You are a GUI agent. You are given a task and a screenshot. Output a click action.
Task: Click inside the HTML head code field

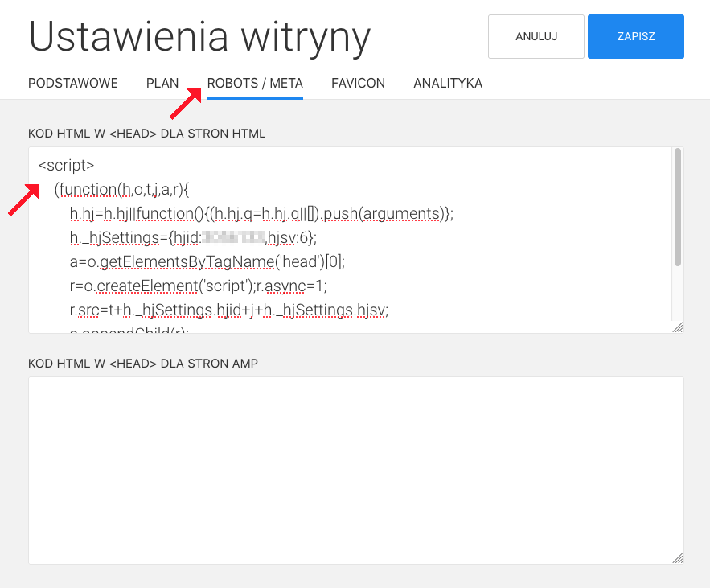coord(322,241)
